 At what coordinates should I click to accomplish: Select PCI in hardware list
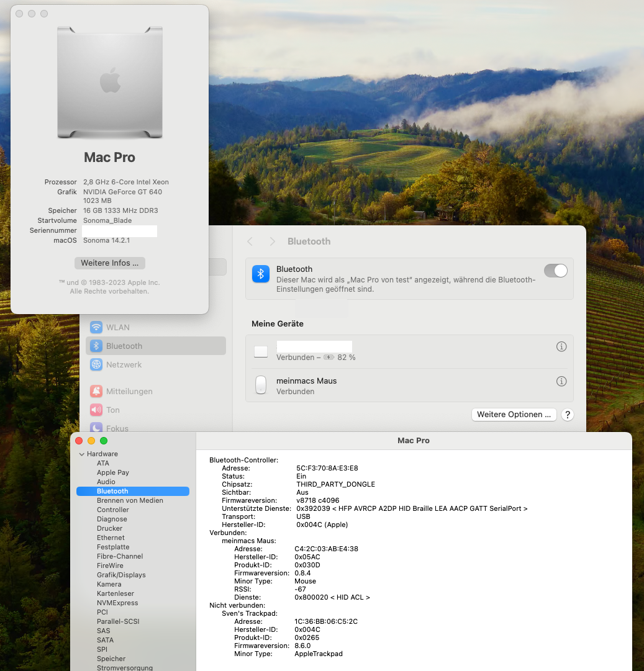[102, 613]
